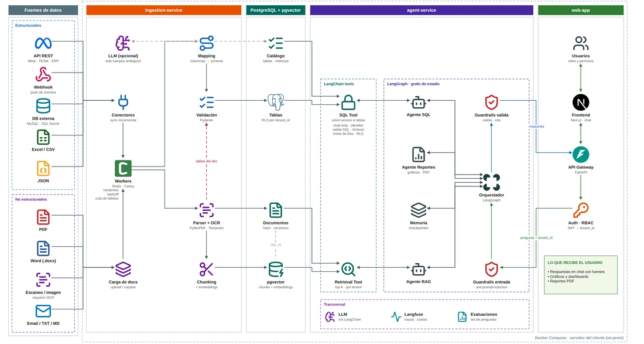
Task: Select the Next.js Frontend icon
Action: coord(580,103)
